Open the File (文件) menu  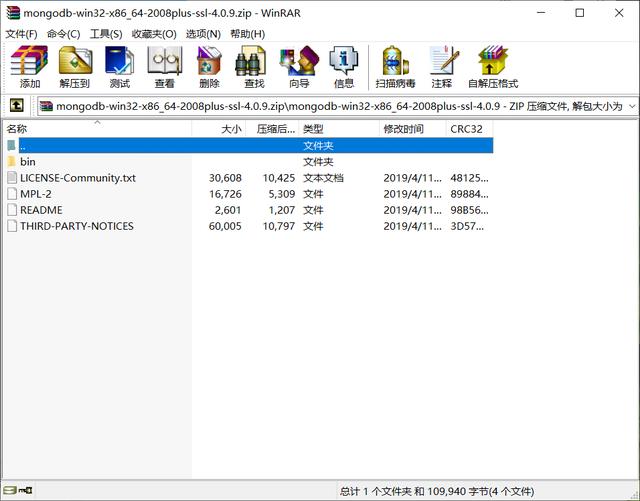pyautogui.click(x=21, y=34)
